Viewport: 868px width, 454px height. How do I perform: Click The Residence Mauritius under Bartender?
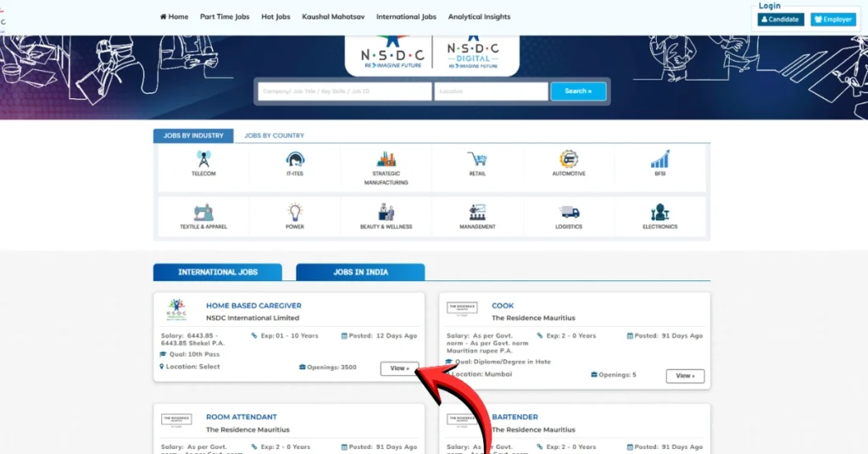click(533, 429)
